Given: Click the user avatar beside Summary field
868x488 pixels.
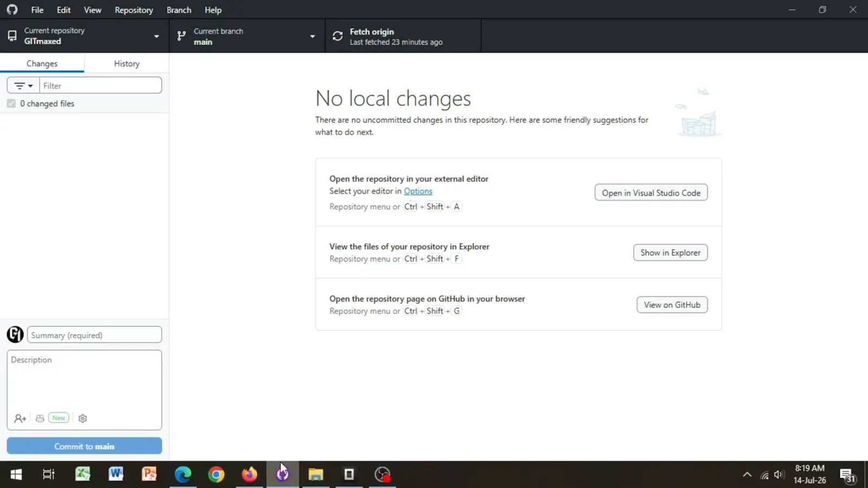Looking at the screenshot, I should click(15, 335).
